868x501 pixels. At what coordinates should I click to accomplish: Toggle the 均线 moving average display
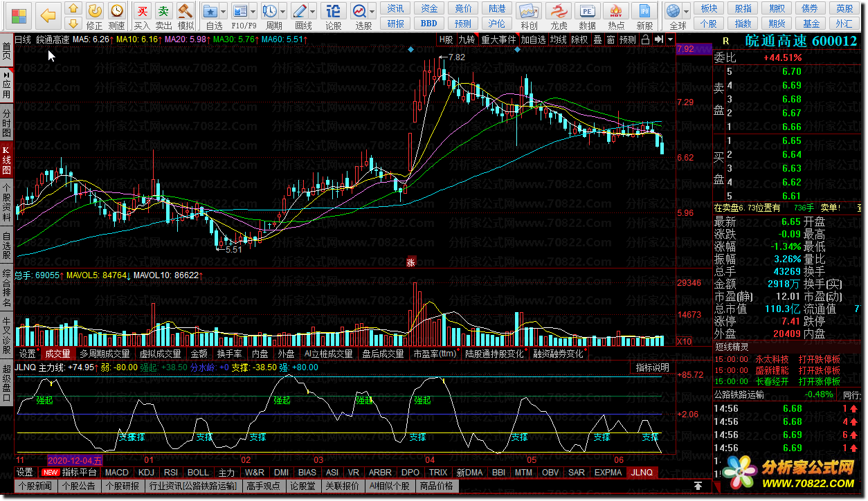point(559,39)
